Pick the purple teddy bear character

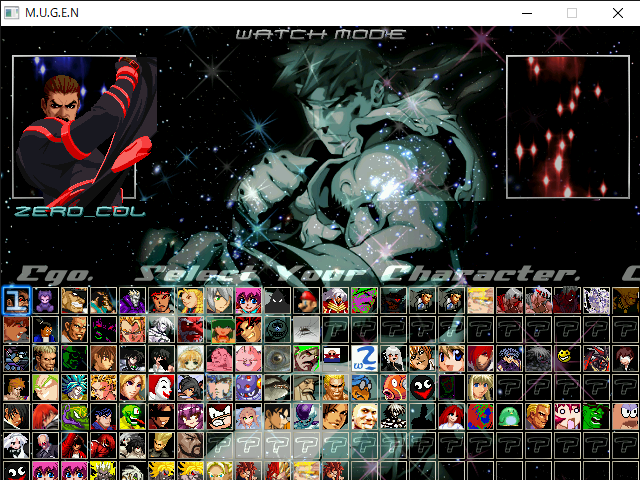(45, 301)
